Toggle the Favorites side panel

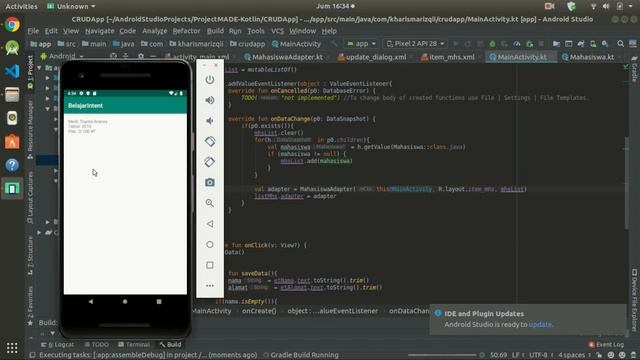tap(30, 305)
